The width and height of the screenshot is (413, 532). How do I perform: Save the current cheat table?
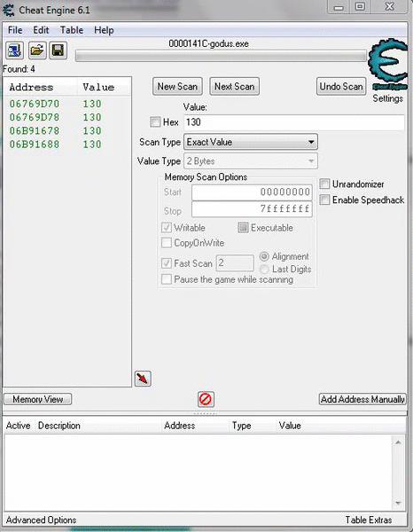(x=58, y=51)
